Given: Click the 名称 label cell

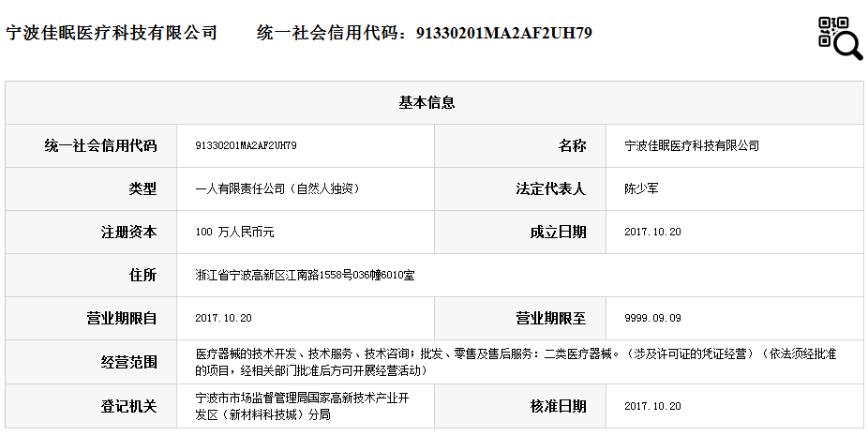Looking at the screenshot, I should coord(572,145).
